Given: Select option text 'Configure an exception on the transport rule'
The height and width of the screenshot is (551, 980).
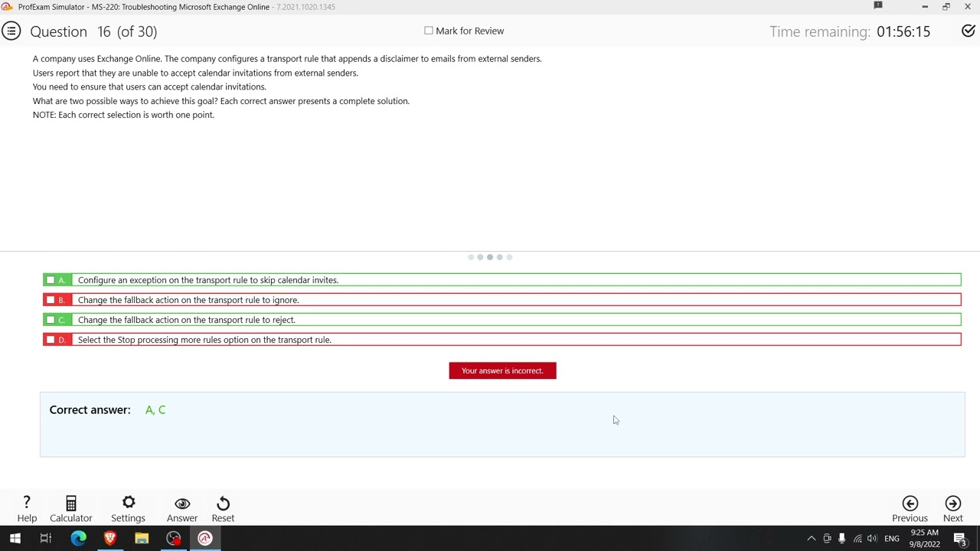Looking at the screenshot, I should click(208, 280).
